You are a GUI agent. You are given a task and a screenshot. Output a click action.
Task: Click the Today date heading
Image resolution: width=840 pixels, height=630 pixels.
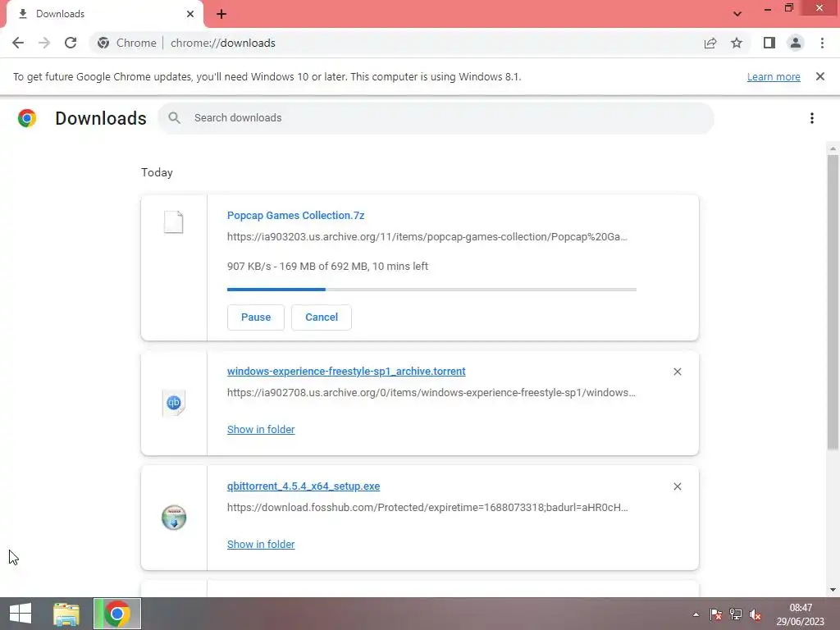(157, 172)
